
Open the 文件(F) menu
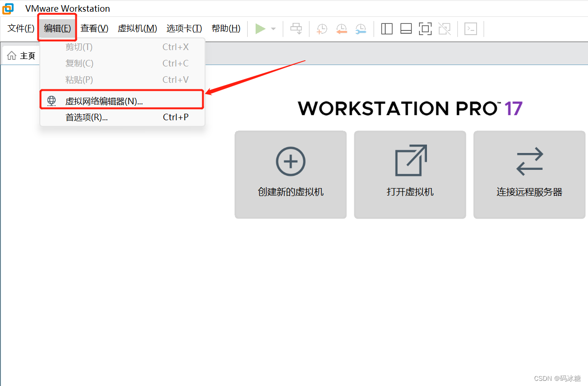(x=21, y=29)
